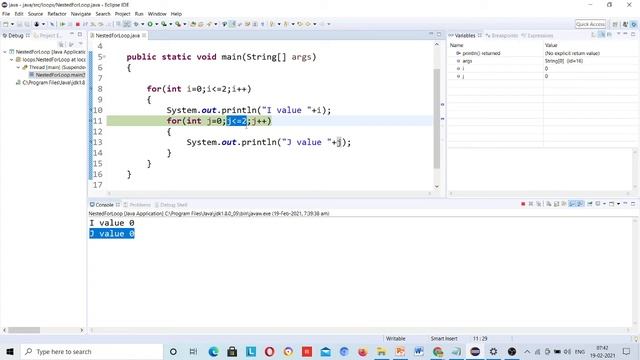Minimize the Debug view panel
Screen dimensions: 640x360
click(x=71, y=35)
